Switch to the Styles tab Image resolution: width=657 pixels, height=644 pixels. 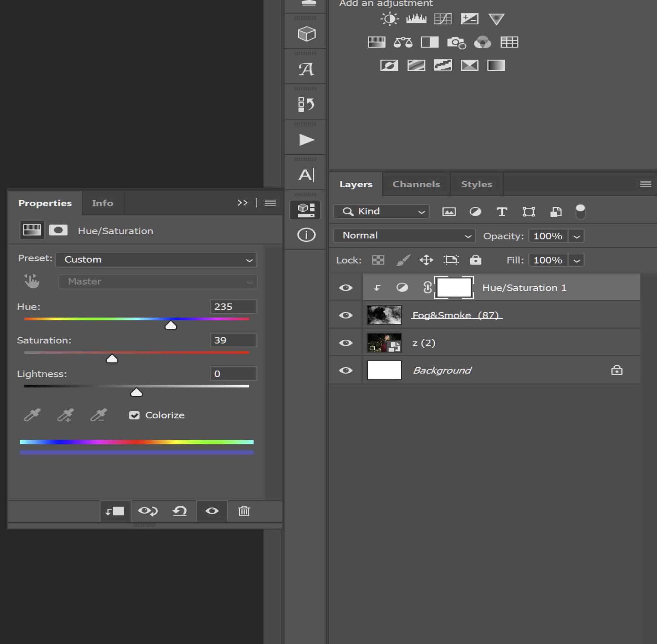(x=476, y=184)
